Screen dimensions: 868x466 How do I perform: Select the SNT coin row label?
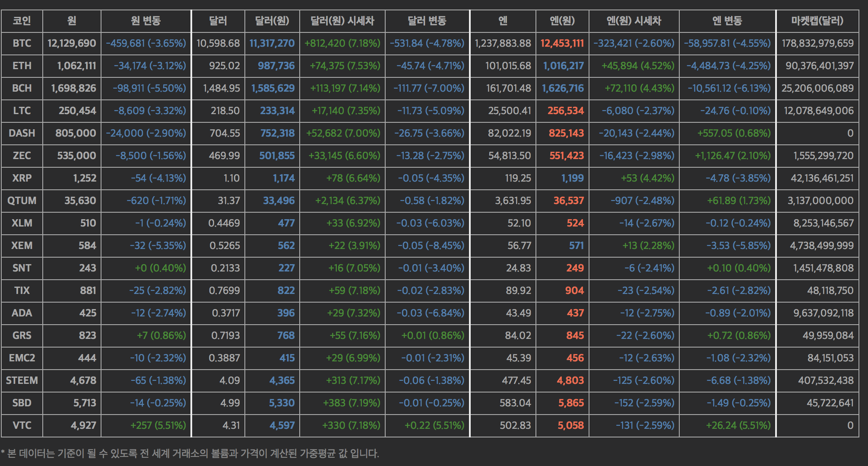point(22,268)
